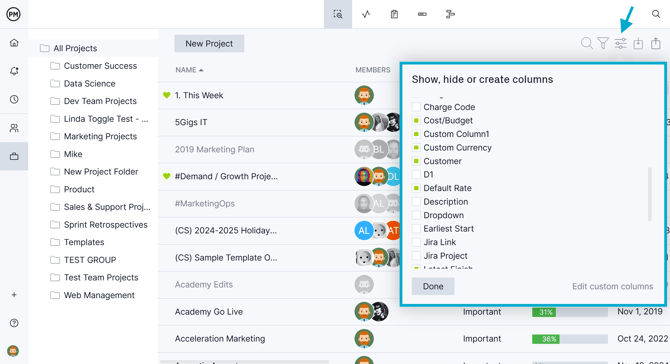Viewport: 670px width, 364px height.
Task: Open the user avatar at sidebar bottom
Action: pos(13,351)
